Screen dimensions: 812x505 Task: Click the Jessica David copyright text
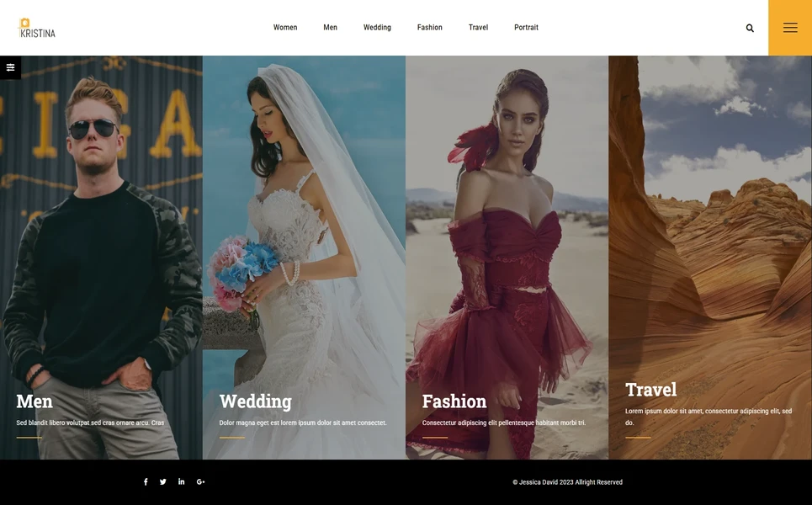click(568, 481)
